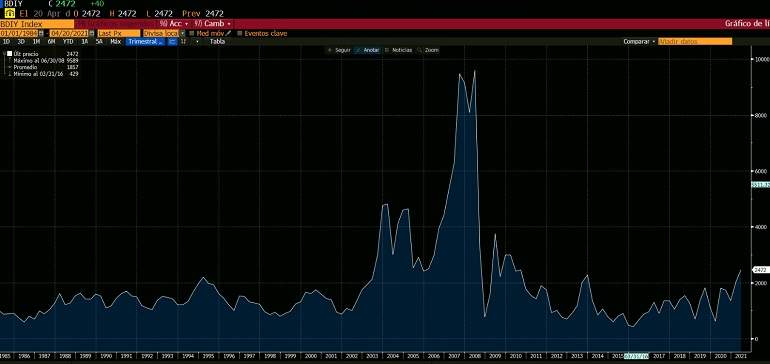Toggle the Últ precio legend checkbox

tap(9, 54)
